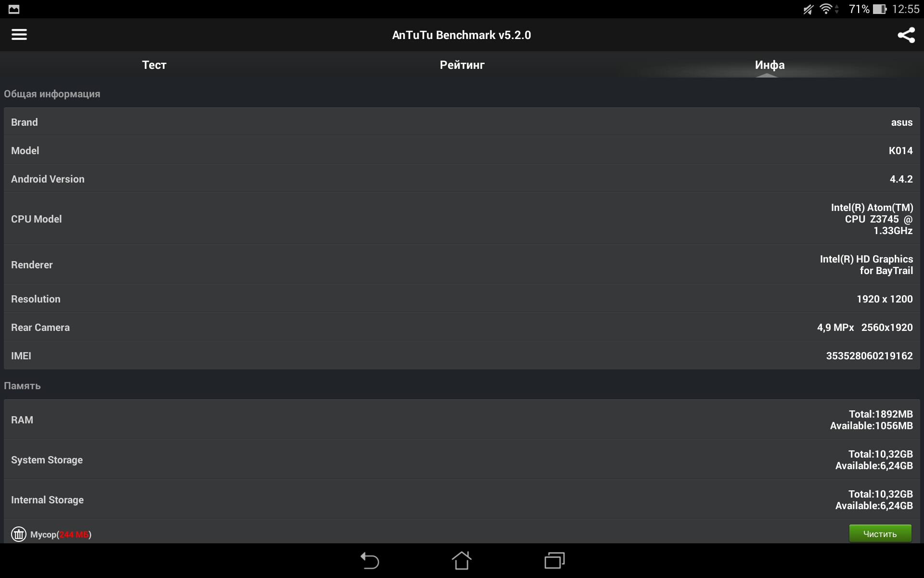This screenshot has height=578, width=924.
Task: Select the Инфа tab
Action: (770, 65)
